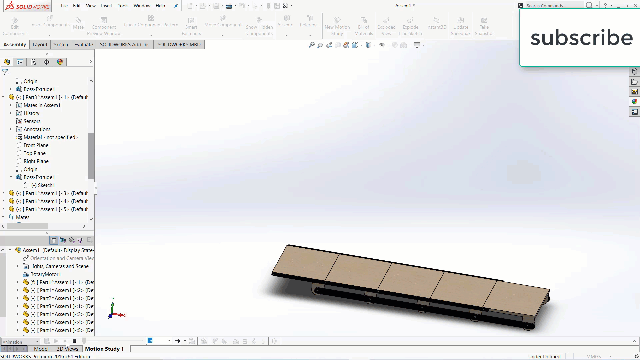Screen dimensions: 640x360
Task: Click the Bill of Materials tool
Action: 363,27
